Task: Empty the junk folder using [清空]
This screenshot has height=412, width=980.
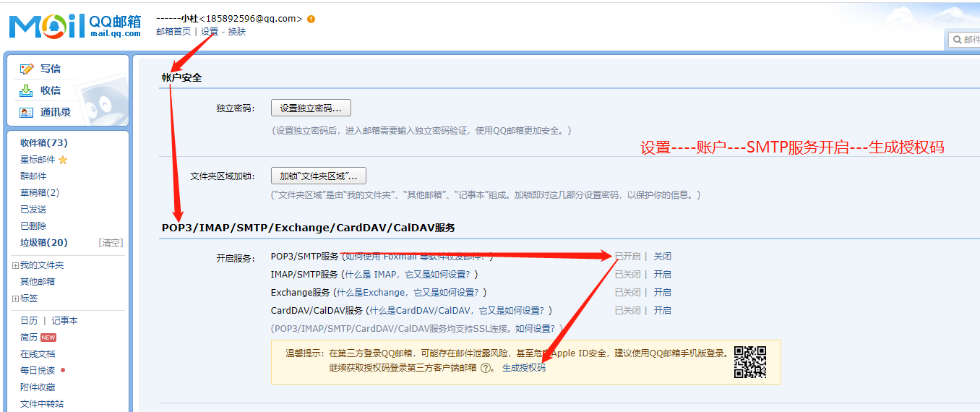Action: 111,243
